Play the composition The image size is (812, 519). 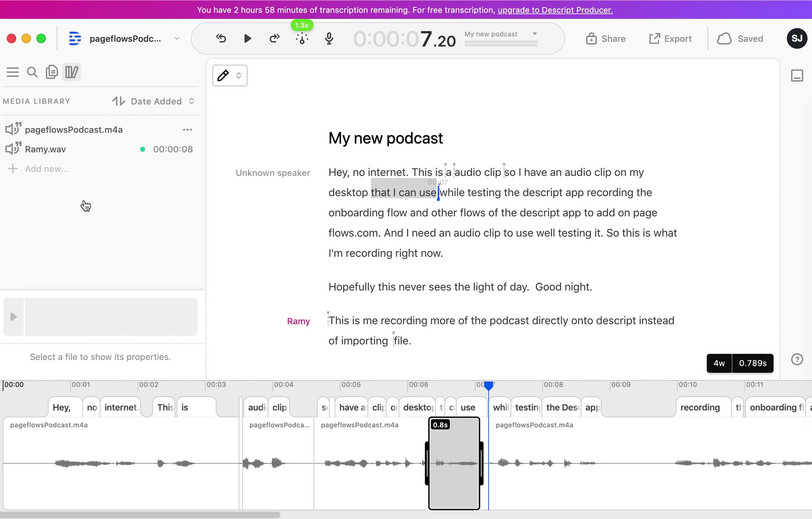click(247, 38)
